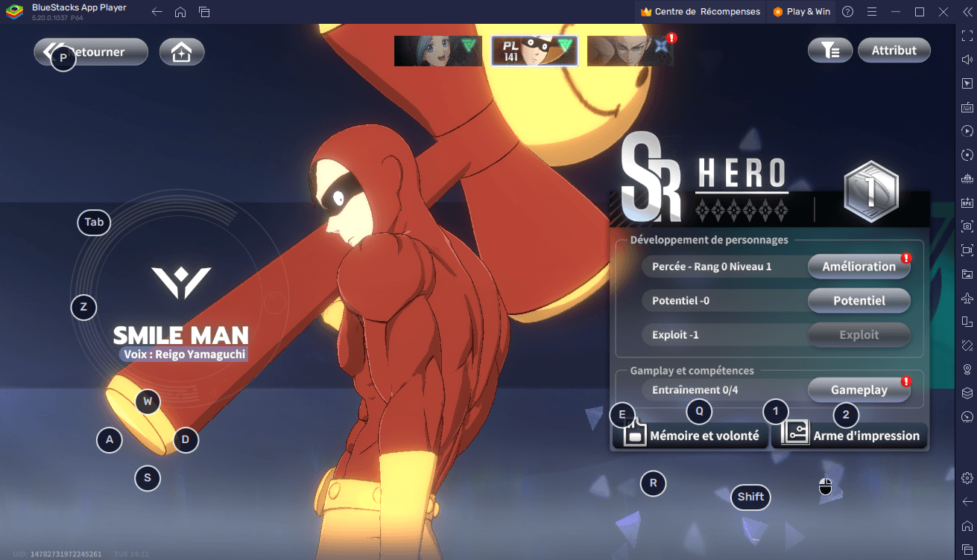Screen dimensions: 977x560
Task: Click screen record icon in sidebar
Action: (967, 250)
